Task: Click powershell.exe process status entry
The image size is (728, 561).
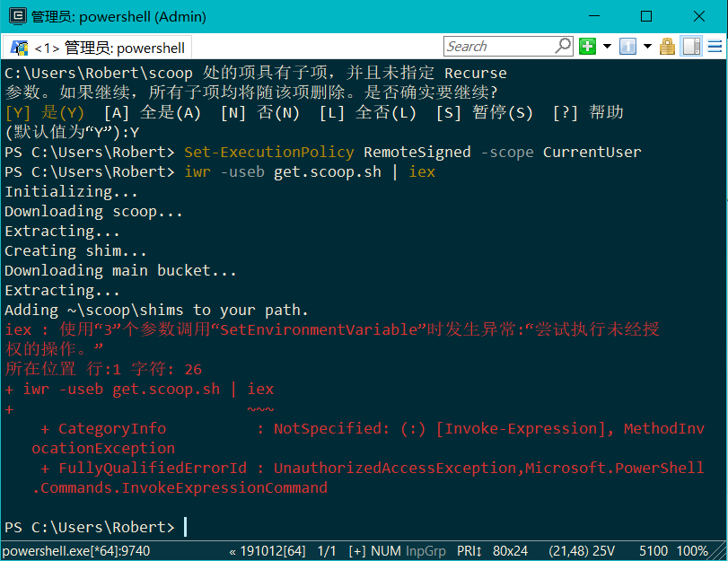Action: click(76, 551)
